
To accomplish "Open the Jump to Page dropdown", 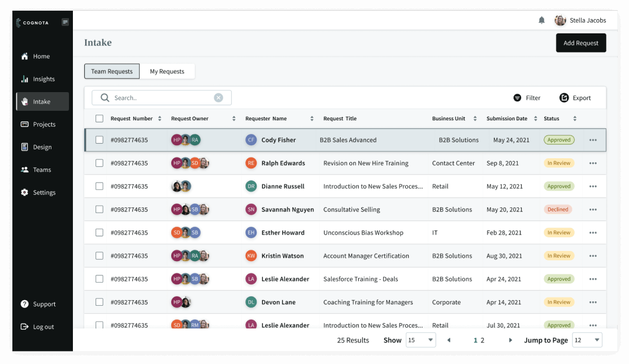I will (x=587, y=340).
